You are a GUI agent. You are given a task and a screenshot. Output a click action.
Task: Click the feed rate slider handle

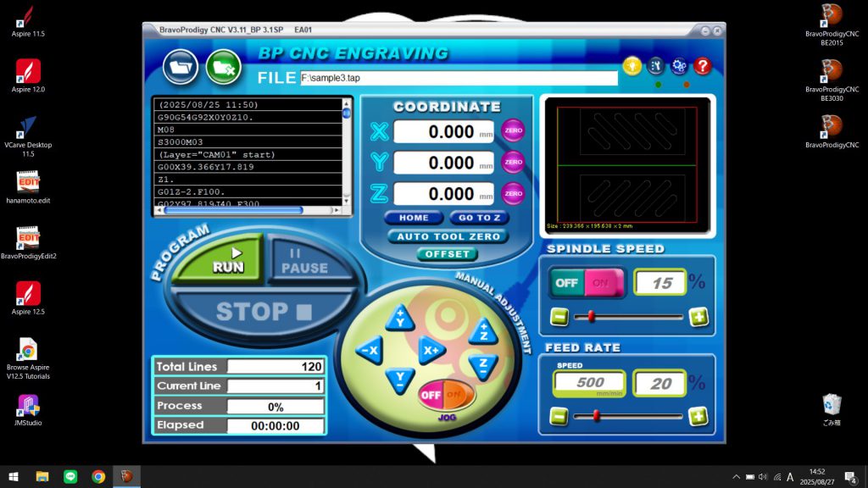(x=596, y=415)
